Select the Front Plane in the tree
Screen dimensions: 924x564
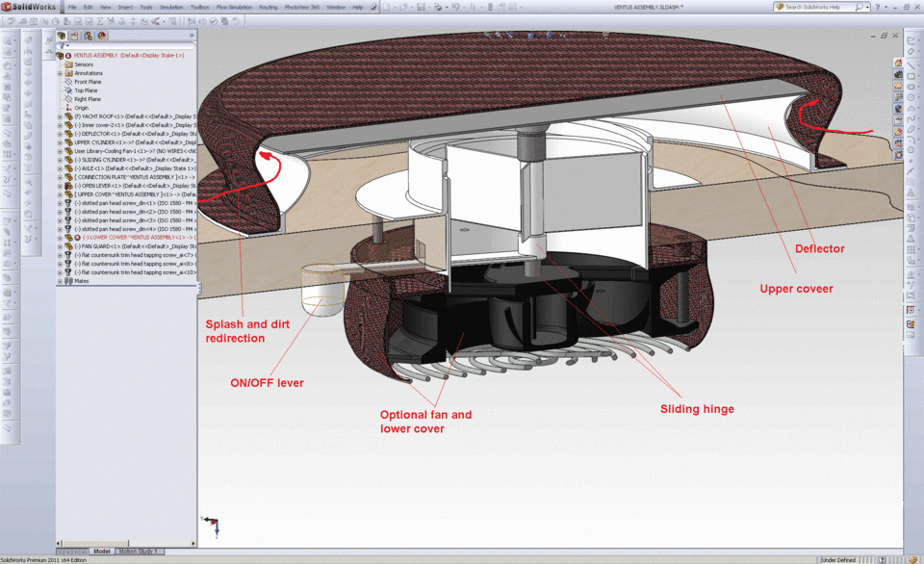[x=90, y=82]
